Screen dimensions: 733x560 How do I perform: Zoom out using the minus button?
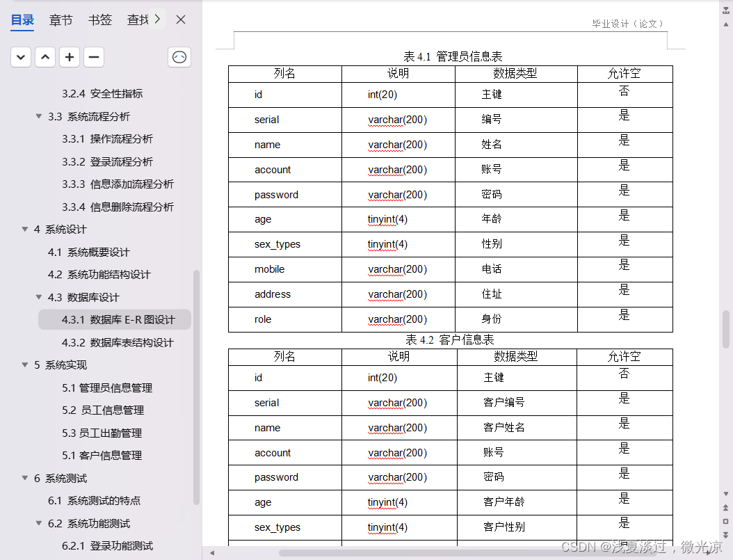point(93,56)
